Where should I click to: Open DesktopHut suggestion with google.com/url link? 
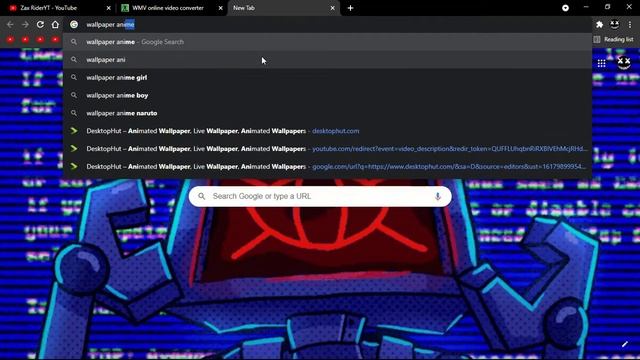click(327, 167)
